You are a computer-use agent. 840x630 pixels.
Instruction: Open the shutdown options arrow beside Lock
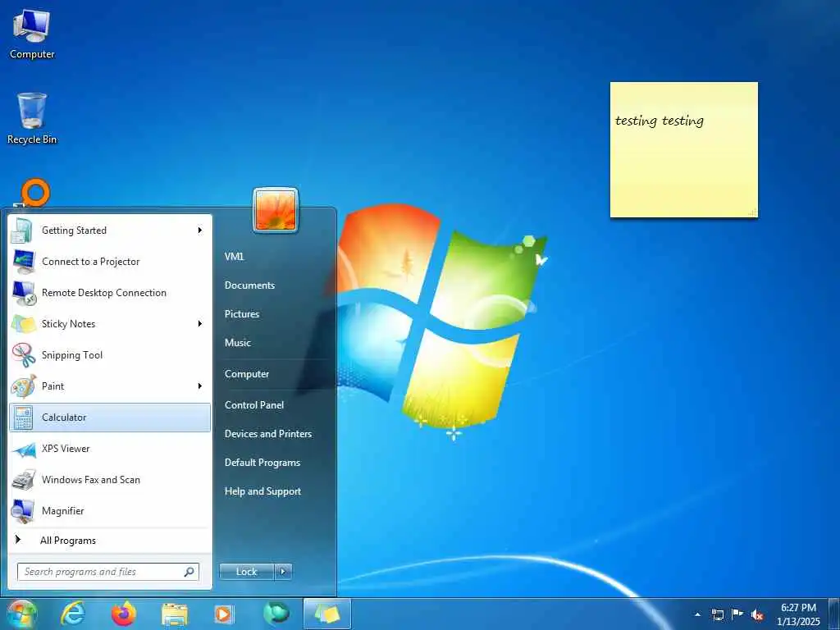click(x=283, y=572)
